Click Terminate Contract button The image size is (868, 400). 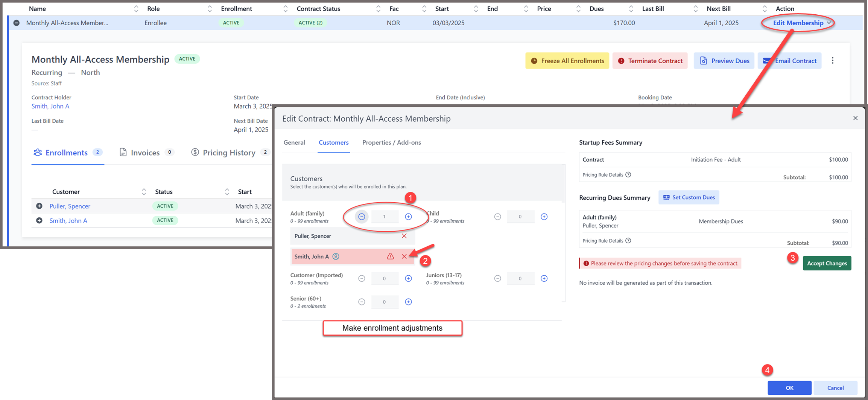coord(650,61)
